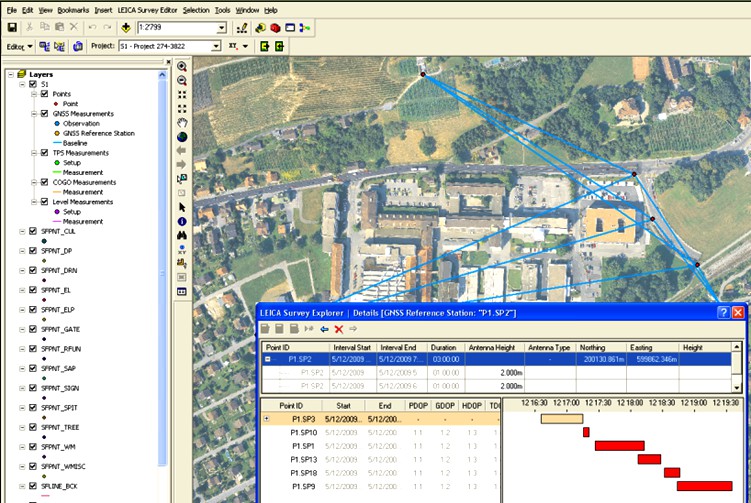Select the Zoom Out magnifier tool

coord(182,80)
